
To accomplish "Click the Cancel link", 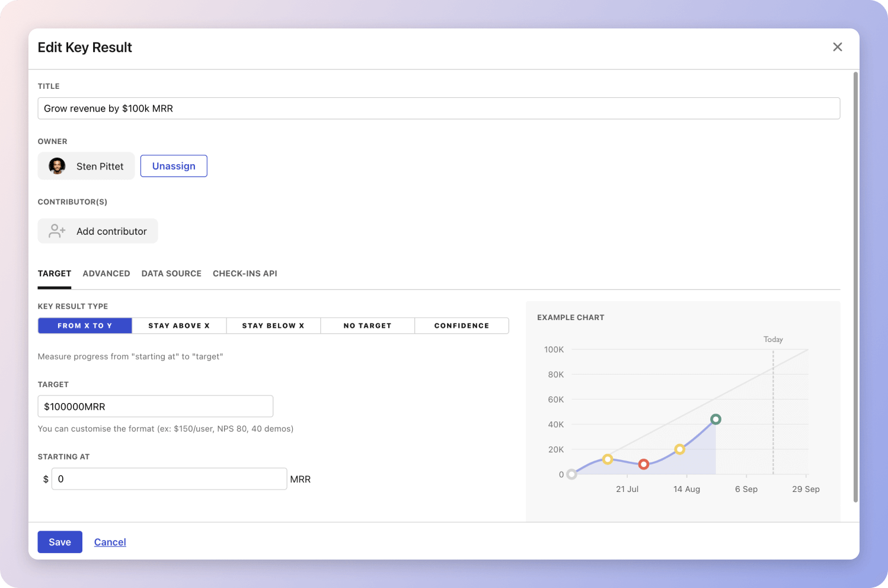I will point(110,542).
